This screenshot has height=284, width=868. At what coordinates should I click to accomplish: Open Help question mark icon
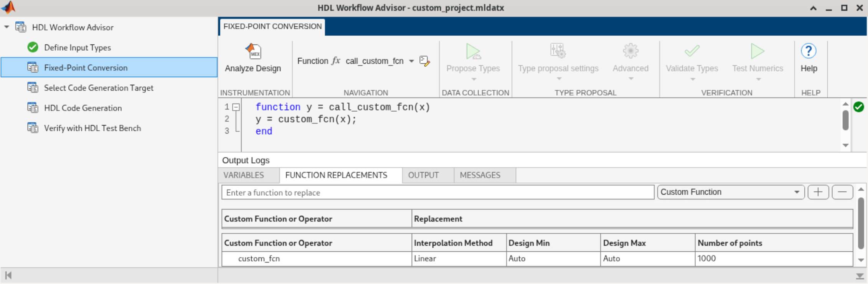pyautogui.click(x=809, y=51)
